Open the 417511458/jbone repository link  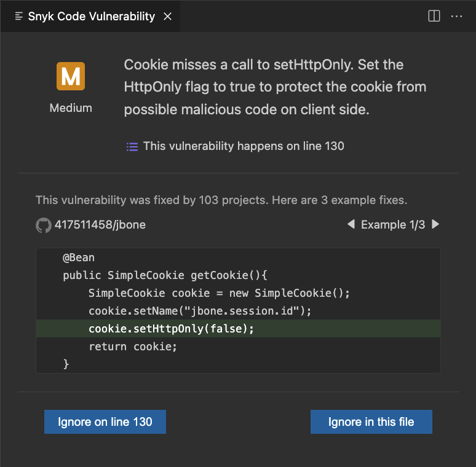pos(100,225)
